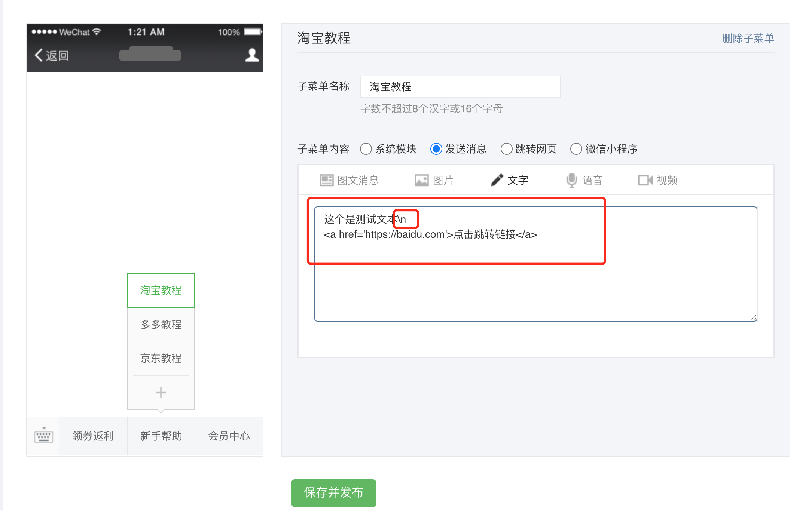Select the 发送消息 radio option
The width and height of the screenshot is (812, 510).
click(436, 149)
